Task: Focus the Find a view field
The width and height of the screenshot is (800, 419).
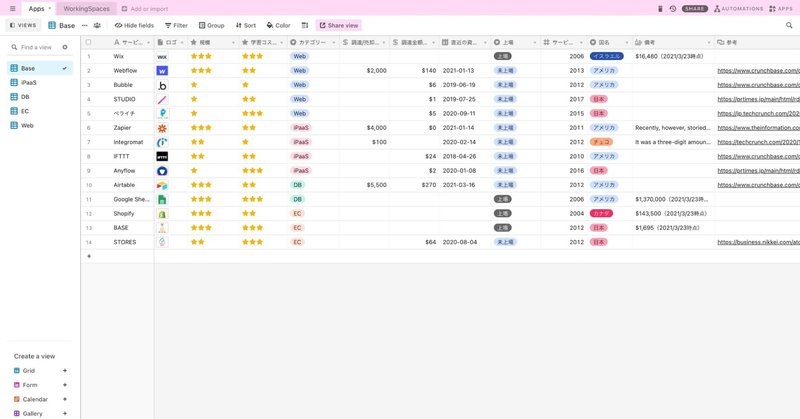Action: pyautogui.click(x=37, y=47)
